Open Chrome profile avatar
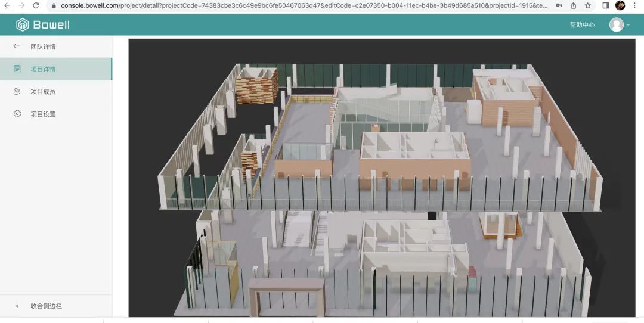Screen dimensions: 644x323 pos(620,5)
